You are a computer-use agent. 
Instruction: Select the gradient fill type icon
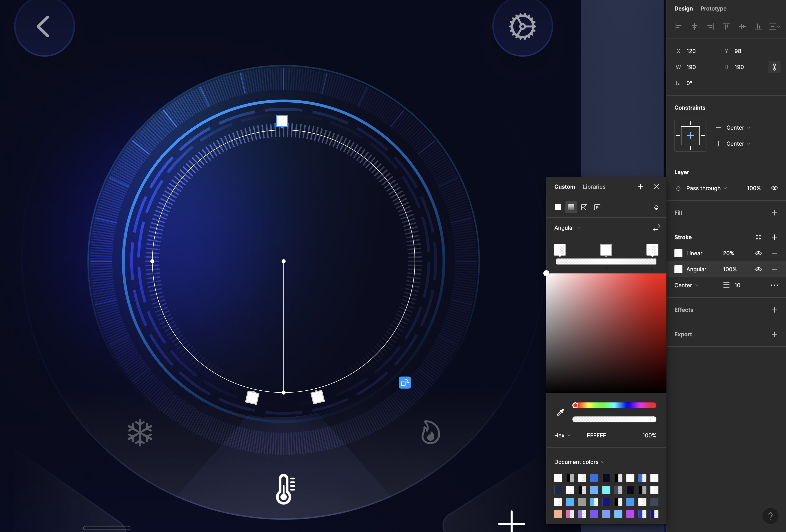click(572, 207)
